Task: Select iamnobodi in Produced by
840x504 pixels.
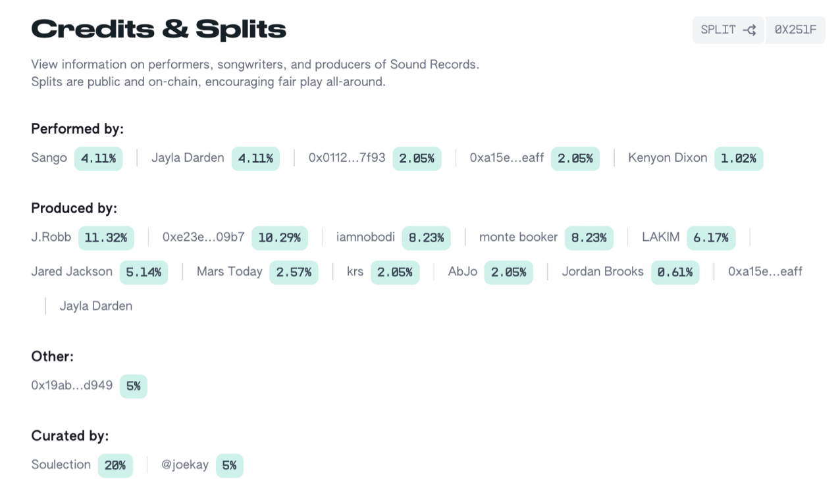Action: [x=365, y=237]
